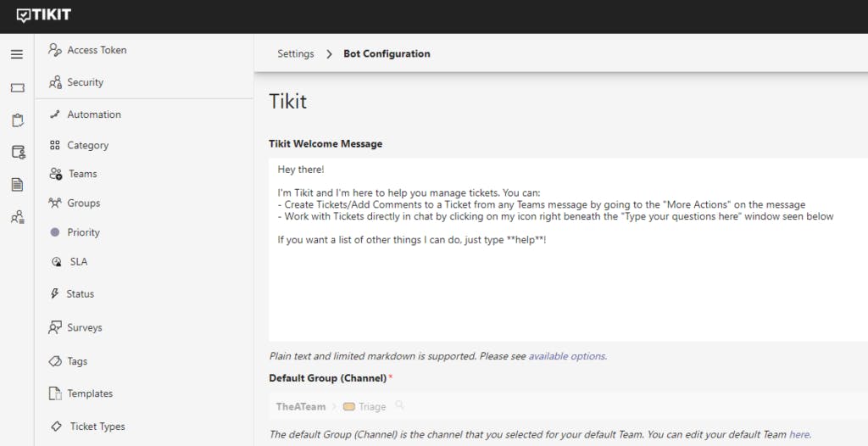Choose Templates from the settings list
The width and height of the screenshot is (868, 446).
[x=90, y=393]
